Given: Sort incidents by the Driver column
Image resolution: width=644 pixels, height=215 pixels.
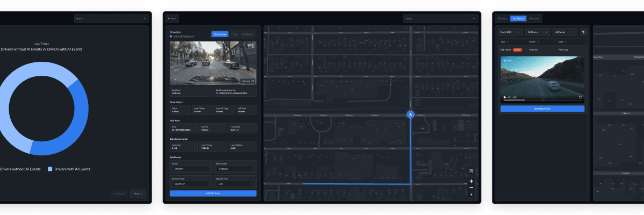Looking at the screenshot, I should pyautogui.click(x=534, y=42).
